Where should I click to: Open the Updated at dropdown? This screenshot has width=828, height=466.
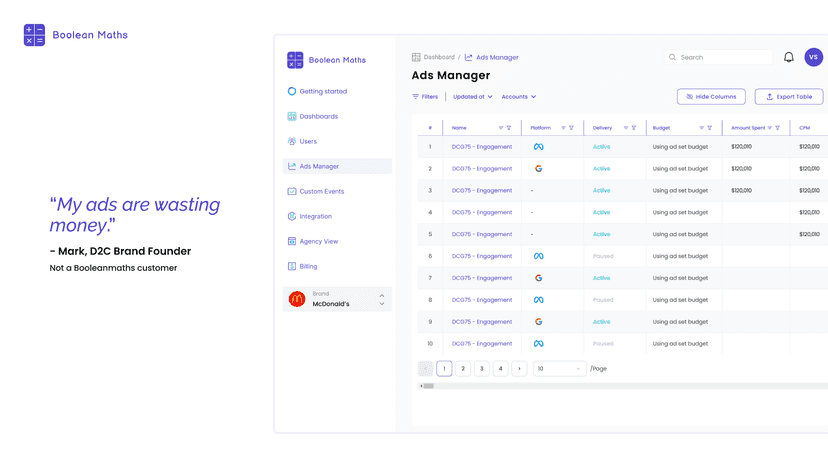click(x=473, y=97)
